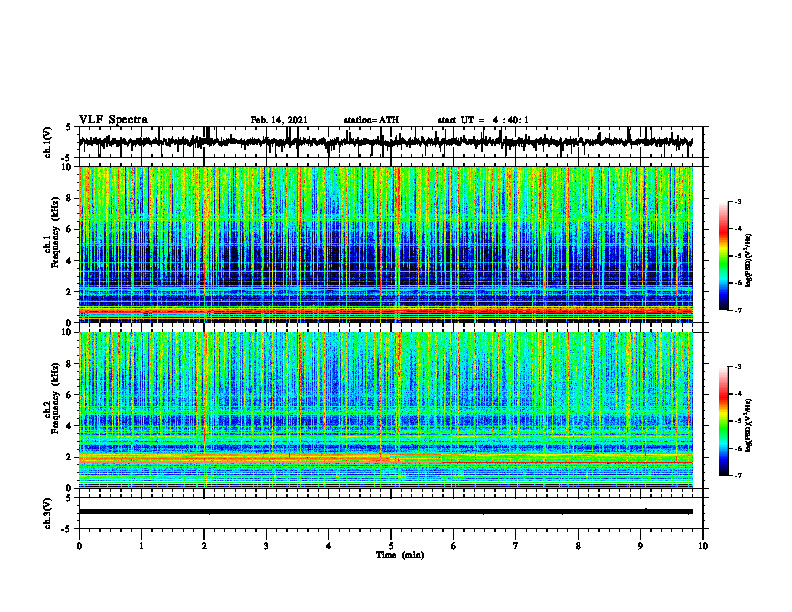Click the "station=ATH" header label
Image resolution: width=792 pixels, height=612 pixels.
[371, 120]
